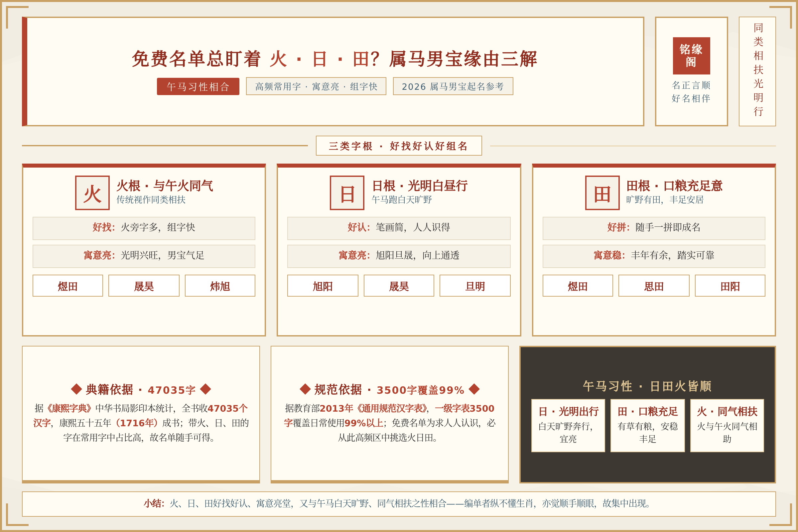Click the subtitle 午马跑白天旷野
The height and width of the screenshot is (532, 798).
coord(402,199)
